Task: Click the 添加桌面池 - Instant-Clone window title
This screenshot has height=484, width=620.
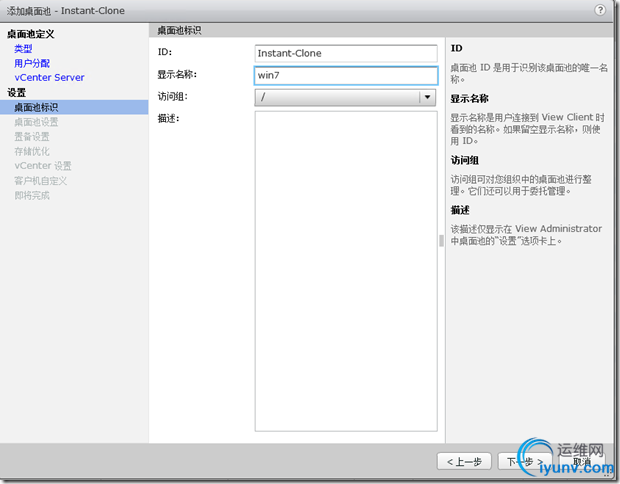Action: (66, 11)
